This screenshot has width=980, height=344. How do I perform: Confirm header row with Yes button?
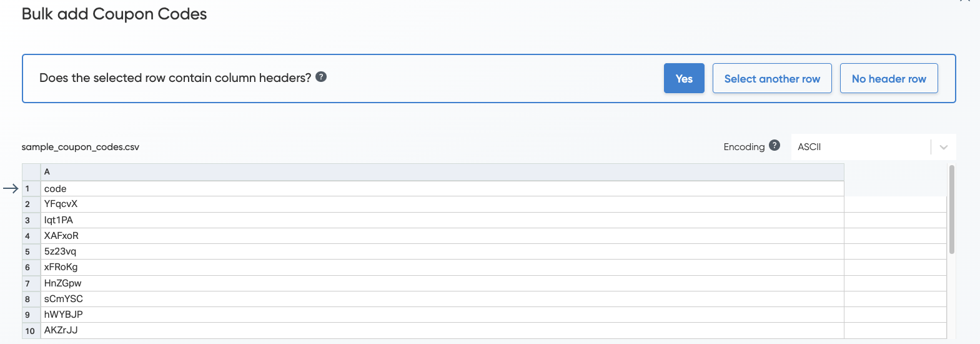pyautogui.click(x=684, y=78)
